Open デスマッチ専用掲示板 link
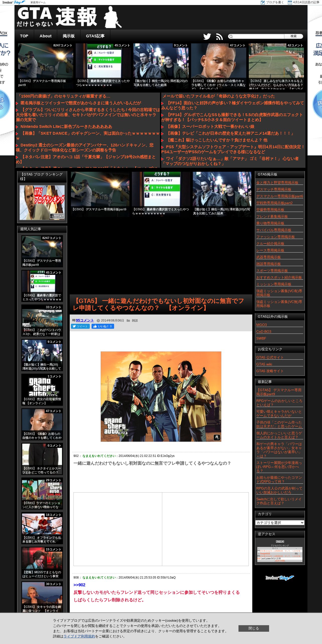 (274, 189)
